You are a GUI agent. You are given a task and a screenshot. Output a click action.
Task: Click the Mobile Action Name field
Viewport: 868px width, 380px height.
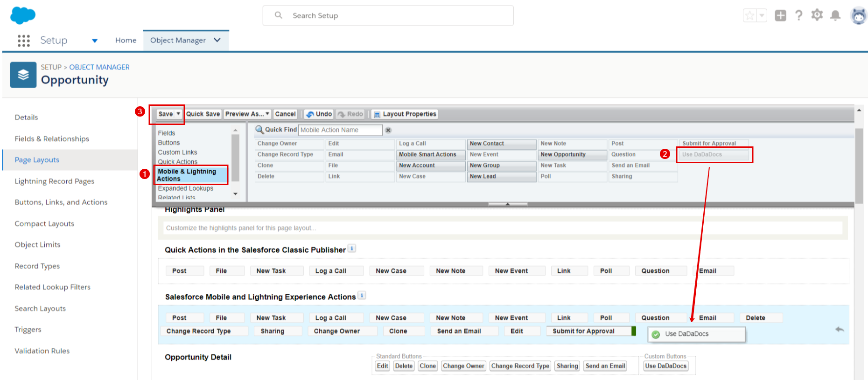click(340, 130)
